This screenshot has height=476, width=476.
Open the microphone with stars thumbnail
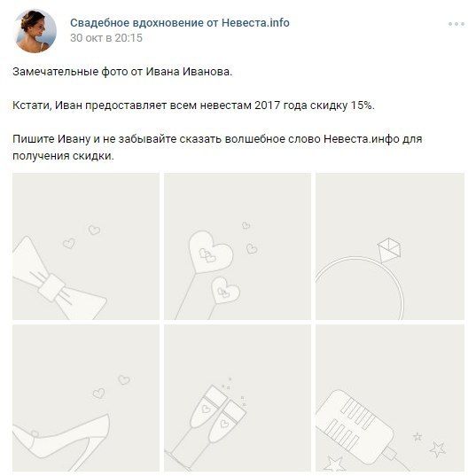pyautogui.click(x=390, y=398)
